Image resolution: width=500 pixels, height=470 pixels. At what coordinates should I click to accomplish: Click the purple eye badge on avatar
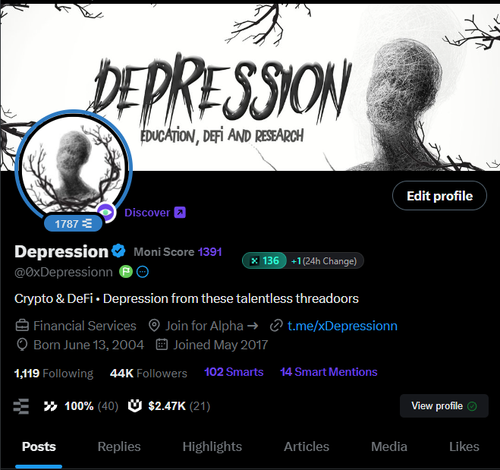click(106, 212)
